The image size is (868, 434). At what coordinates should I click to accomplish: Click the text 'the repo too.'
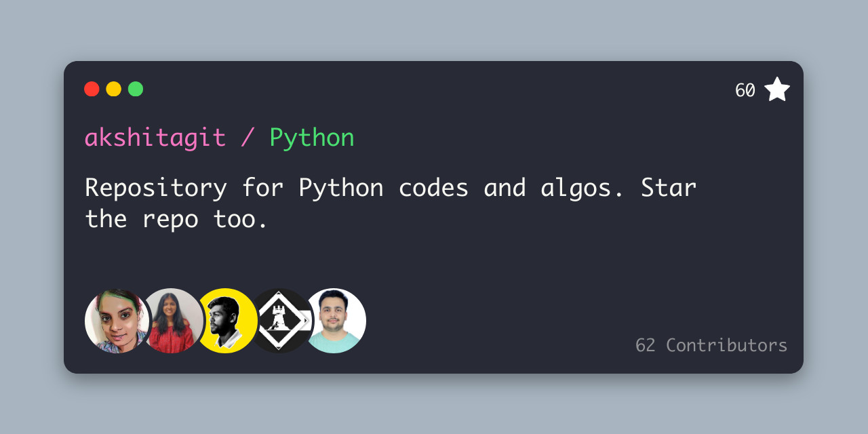177,220
